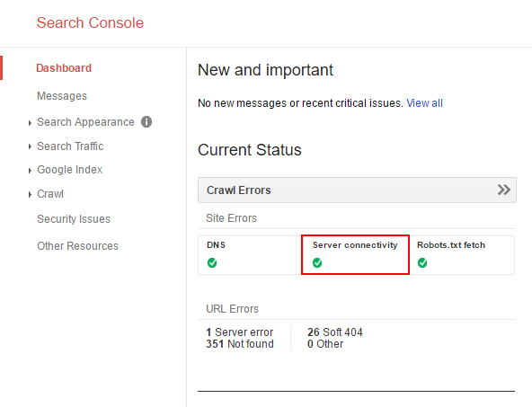Viewport: 532px width, 407px height.
Task: Click the 0 Other entry
Action: click(x=325, y=344)
